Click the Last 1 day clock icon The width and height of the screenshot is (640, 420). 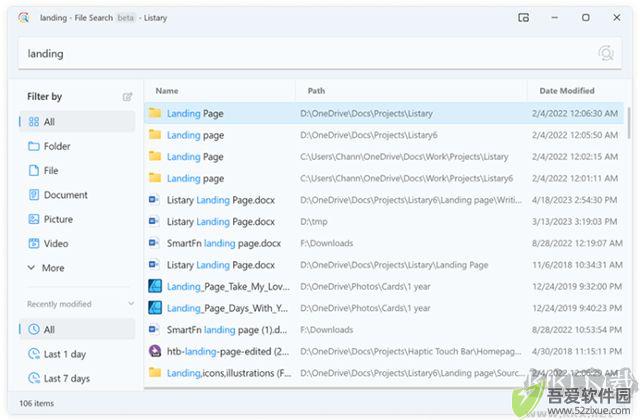[34, 354]
